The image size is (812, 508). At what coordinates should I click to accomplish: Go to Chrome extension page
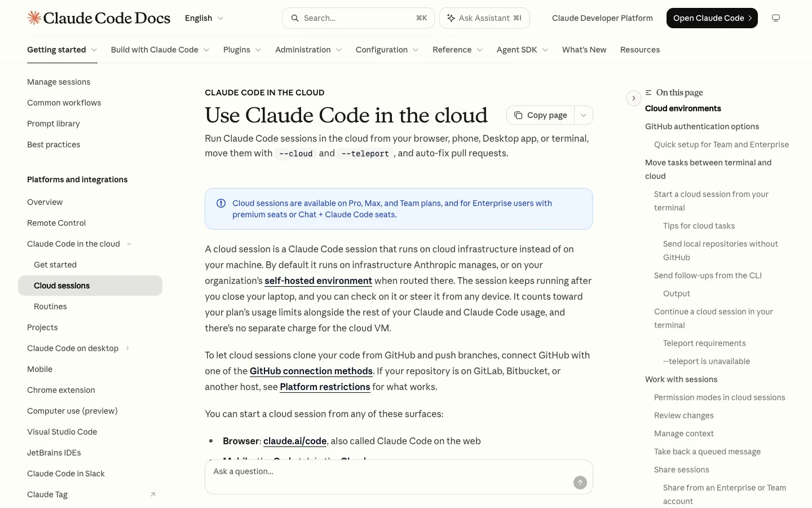[x=90, y=390]
